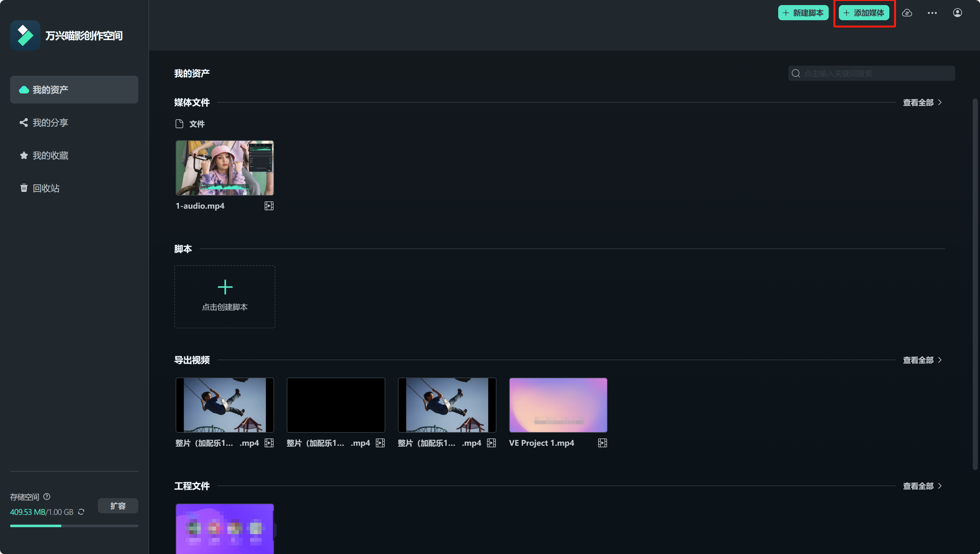The height and width of the screenshot is (554, 980).
Task: Go to 回收站 recycle bin
Action: click(46, 188)
